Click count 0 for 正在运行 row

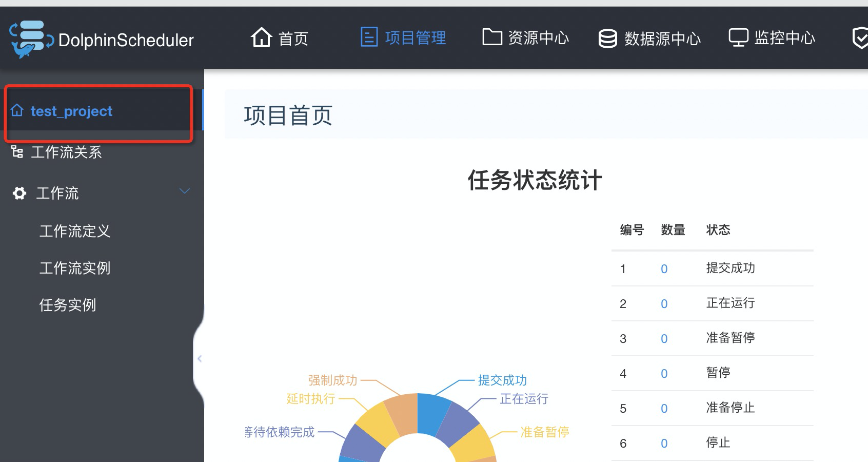pos(664,304)
